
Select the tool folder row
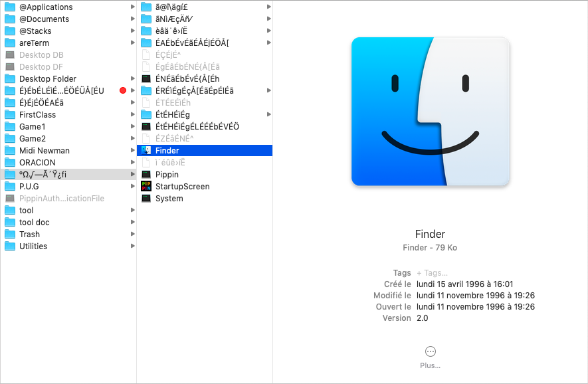[x=68, y=211]
